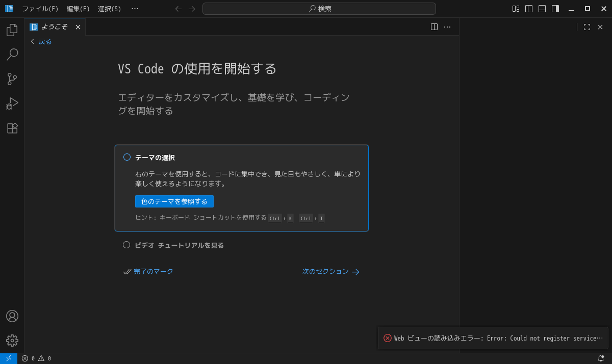The image size is (612, 364).
Task: Close the ようこそ tab
Action: click(x=78, y=27)
